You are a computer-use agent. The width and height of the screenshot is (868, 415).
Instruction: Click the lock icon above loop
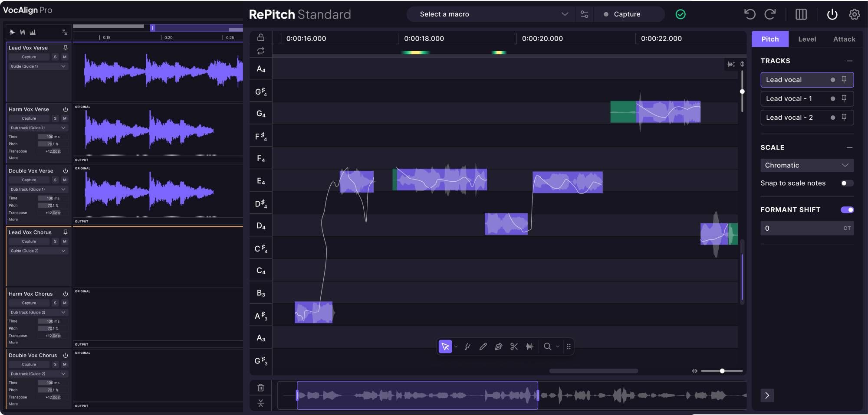click(x=261, y=37)
